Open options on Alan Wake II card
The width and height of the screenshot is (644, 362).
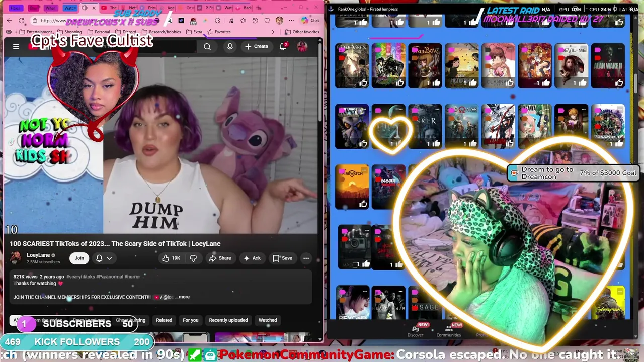(x=620, y=49)
